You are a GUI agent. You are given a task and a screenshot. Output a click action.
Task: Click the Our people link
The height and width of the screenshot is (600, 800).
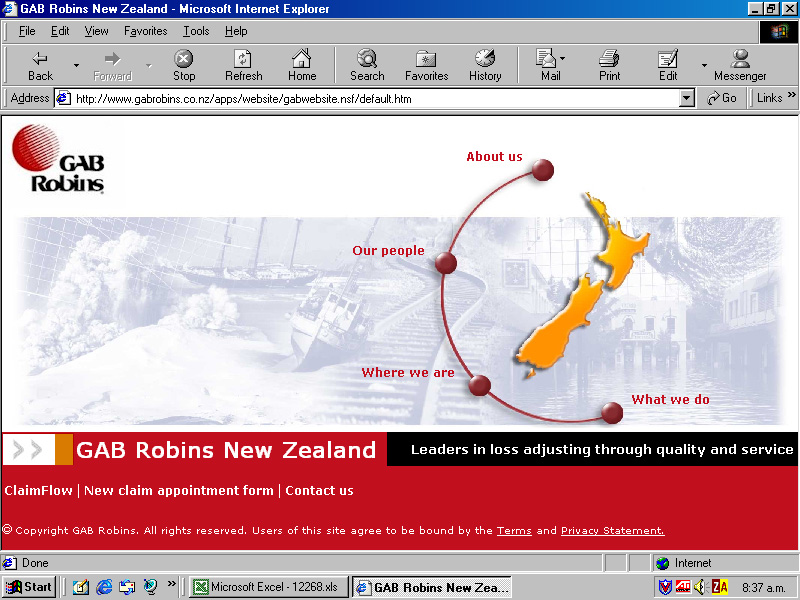[x=388, y=251]
